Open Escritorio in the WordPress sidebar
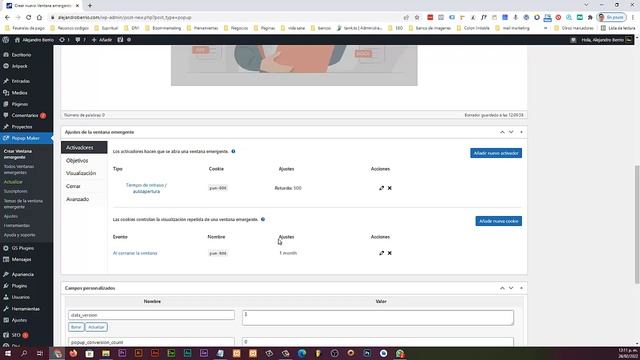This screenshot has height=360, width=640. [21, 55]
